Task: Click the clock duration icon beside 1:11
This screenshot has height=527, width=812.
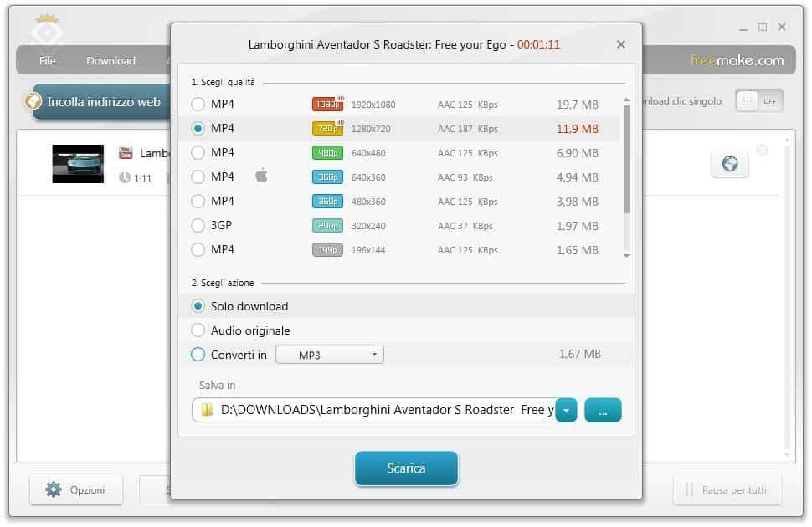Action: click(x=124, y=177)
